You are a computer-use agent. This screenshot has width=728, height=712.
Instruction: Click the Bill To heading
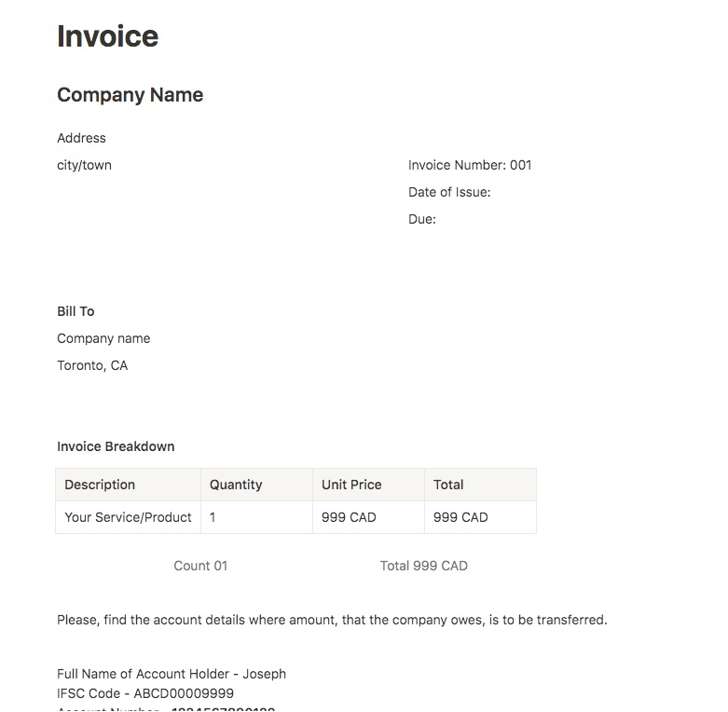(x=76, y=311)
